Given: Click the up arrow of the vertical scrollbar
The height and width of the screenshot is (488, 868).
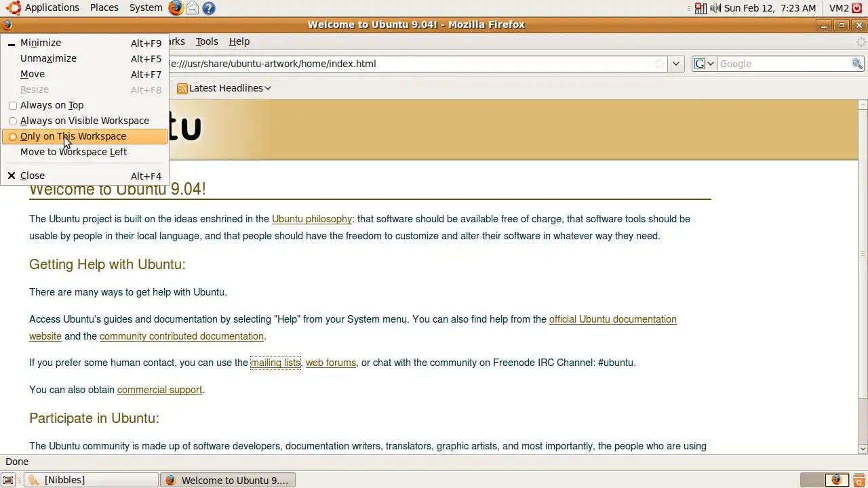Looking at the screenshot, I should tap(863, 105).
